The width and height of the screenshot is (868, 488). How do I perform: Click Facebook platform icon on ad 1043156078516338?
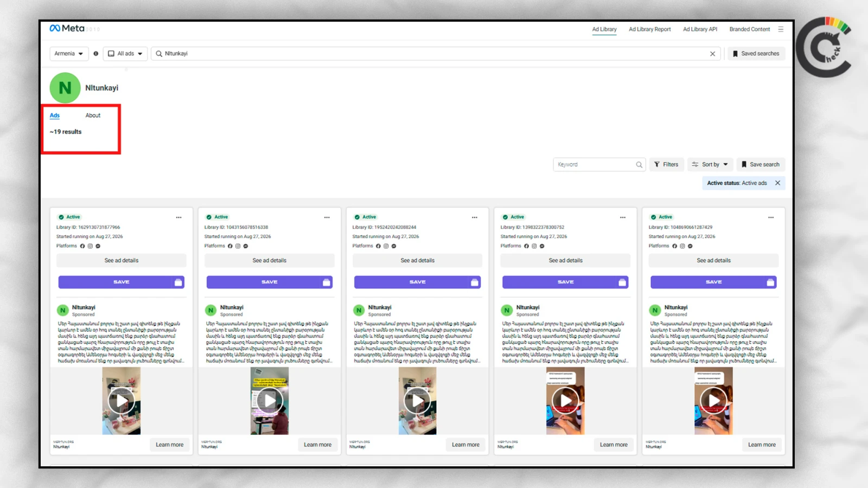230,246
